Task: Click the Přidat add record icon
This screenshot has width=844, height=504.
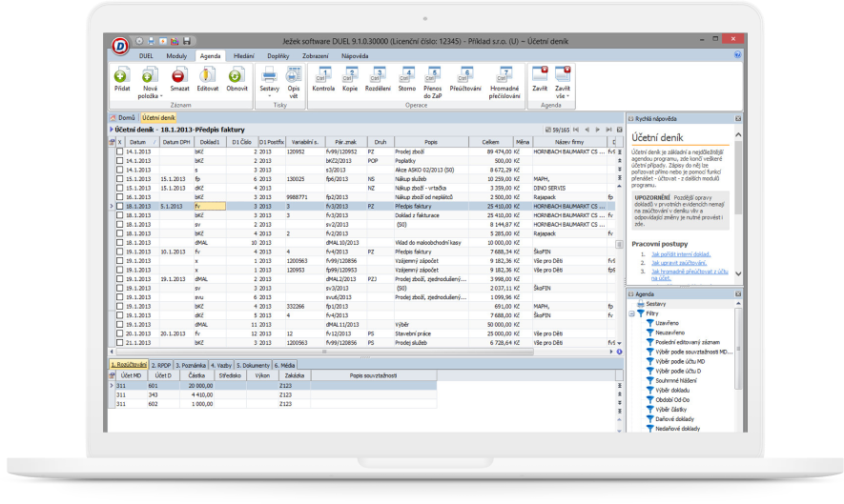Action: 122,76
